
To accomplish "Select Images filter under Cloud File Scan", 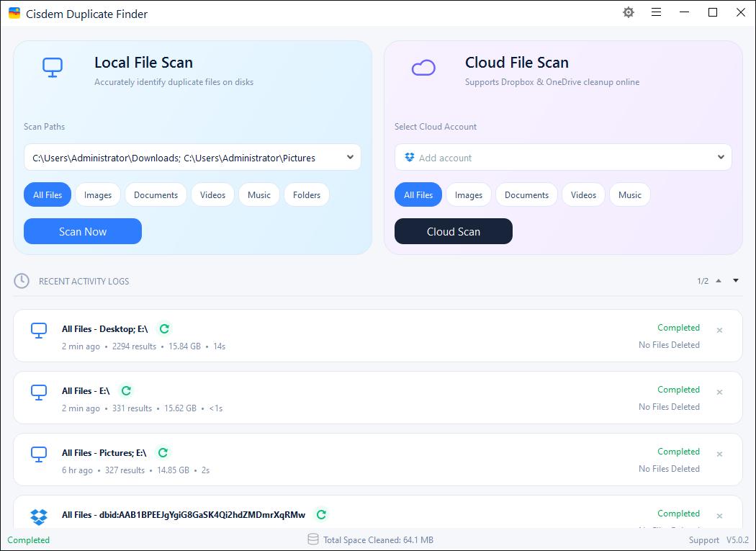I will [469, 195].
